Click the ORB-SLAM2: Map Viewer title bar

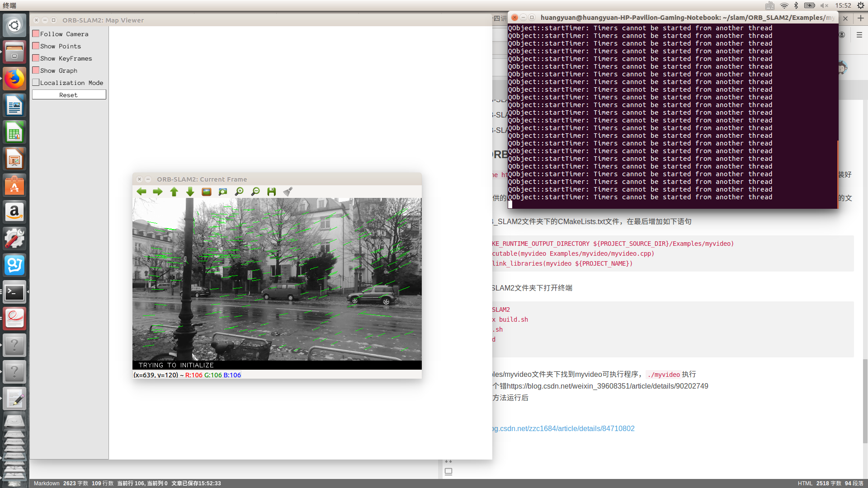coord(261,20)
